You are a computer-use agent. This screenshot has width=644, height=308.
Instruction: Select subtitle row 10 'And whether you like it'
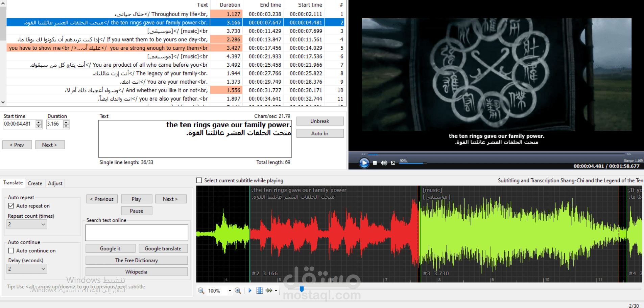pos(175,90)
